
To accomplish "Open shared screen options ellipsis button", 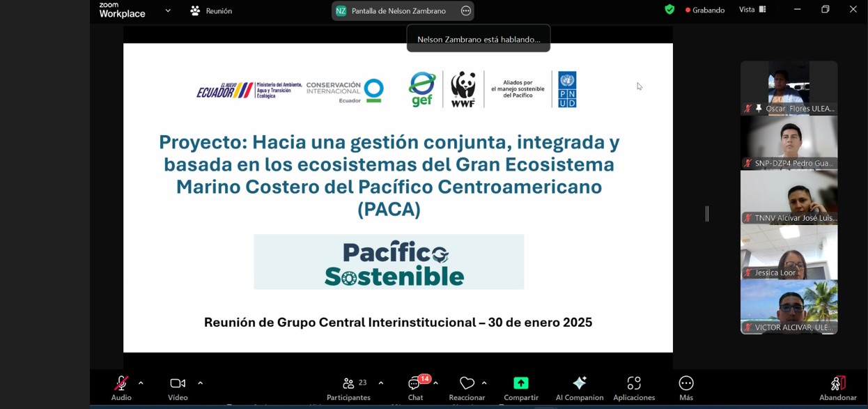I will (x=466, y=10).
